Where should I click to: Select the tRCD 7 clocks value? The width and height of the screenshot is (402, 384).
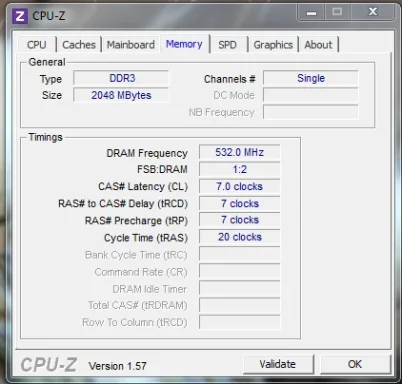point(239,204)
